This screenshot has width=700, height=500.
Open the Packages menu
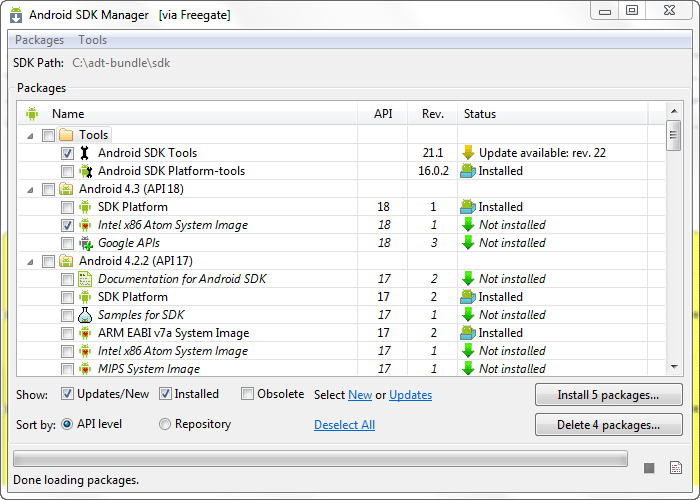(39, 40)
